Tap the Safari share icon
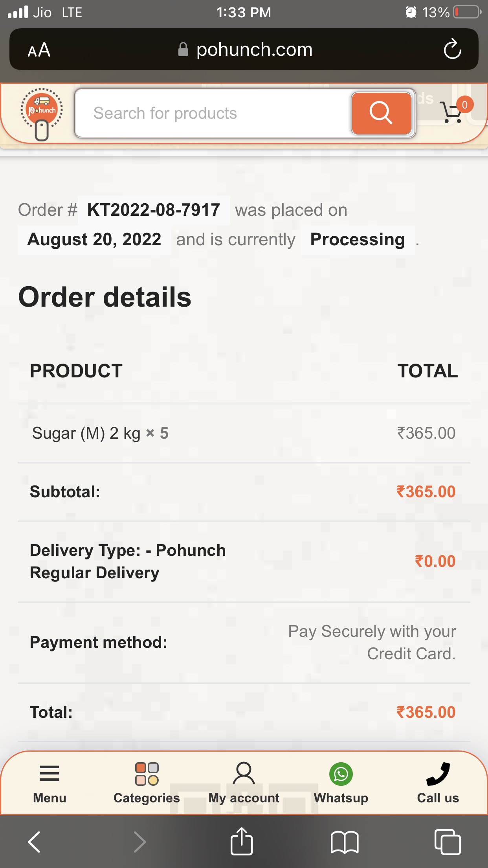 coord(241,842)
